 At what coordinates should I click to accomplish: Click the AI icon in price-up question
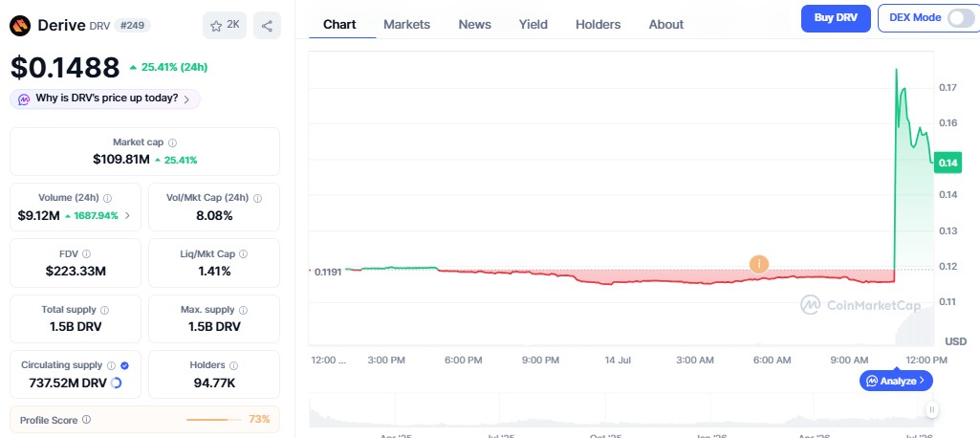24,99
